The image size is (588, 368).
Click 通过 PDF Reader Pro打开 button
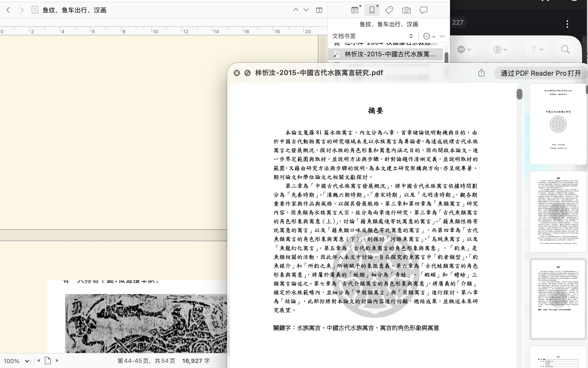(x=540, y=73)
